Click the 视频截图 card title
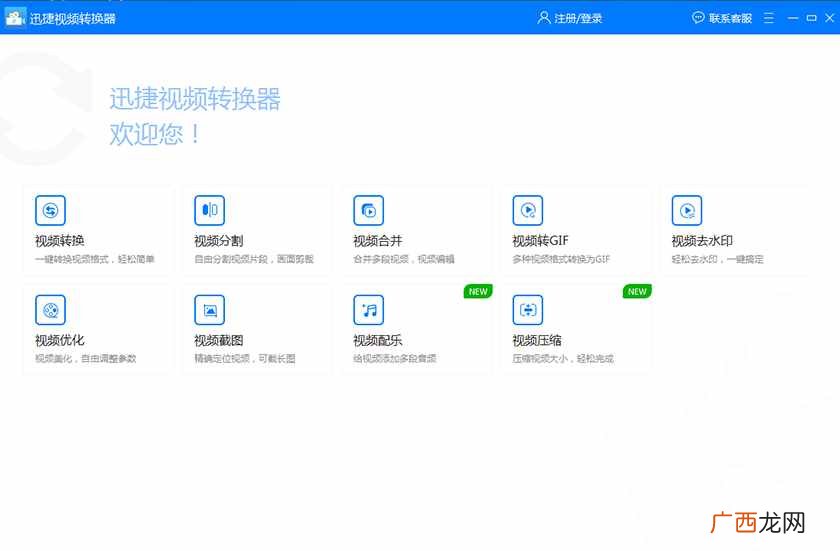This screenshot has width=840, height=551. tap(219, 341)
